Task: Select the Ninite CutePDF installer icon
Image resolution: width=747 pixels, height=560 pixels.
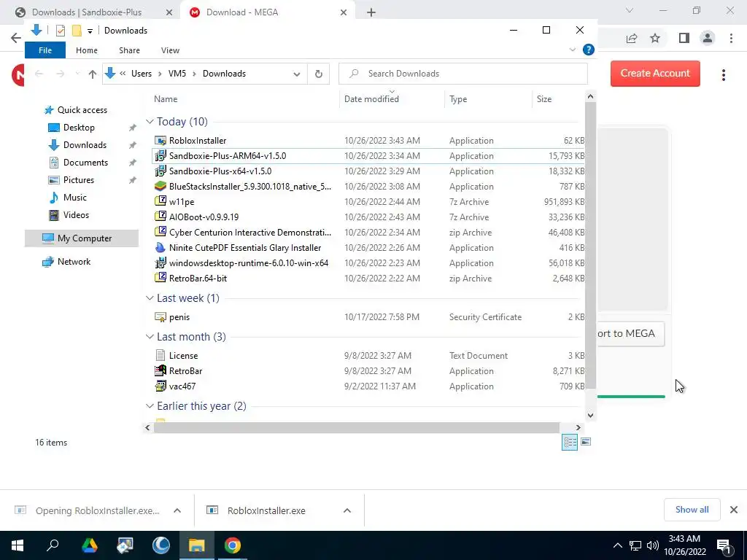Action: point(160,248)
